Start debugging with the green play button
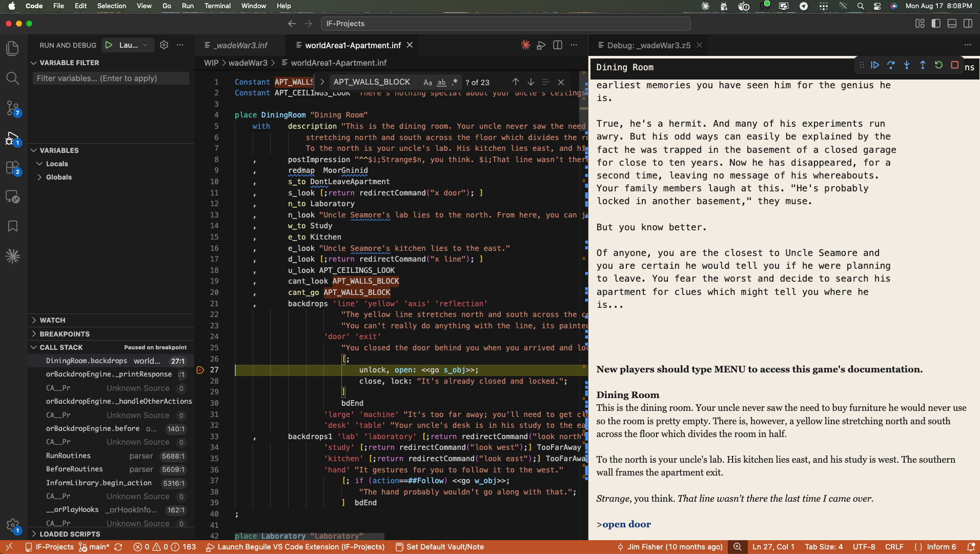Viewport: 980px width, 554px height. pos(109,45)
